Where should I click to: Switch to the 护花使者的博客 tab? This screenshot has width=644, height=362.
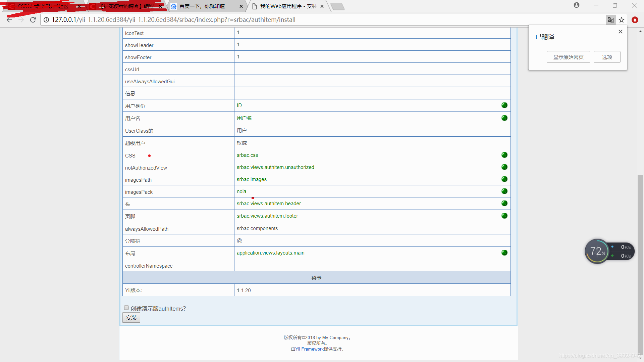click(x=126, y=6)
